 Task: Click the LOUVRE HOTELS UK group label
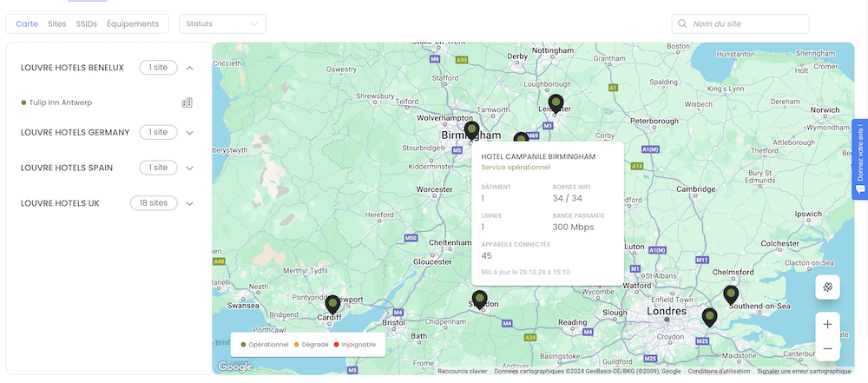point(60,203)
